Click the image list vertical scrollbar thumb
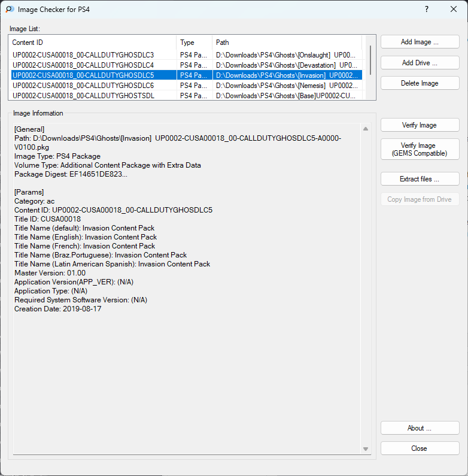This screenshot has height=476, width=468. (370, 60)
